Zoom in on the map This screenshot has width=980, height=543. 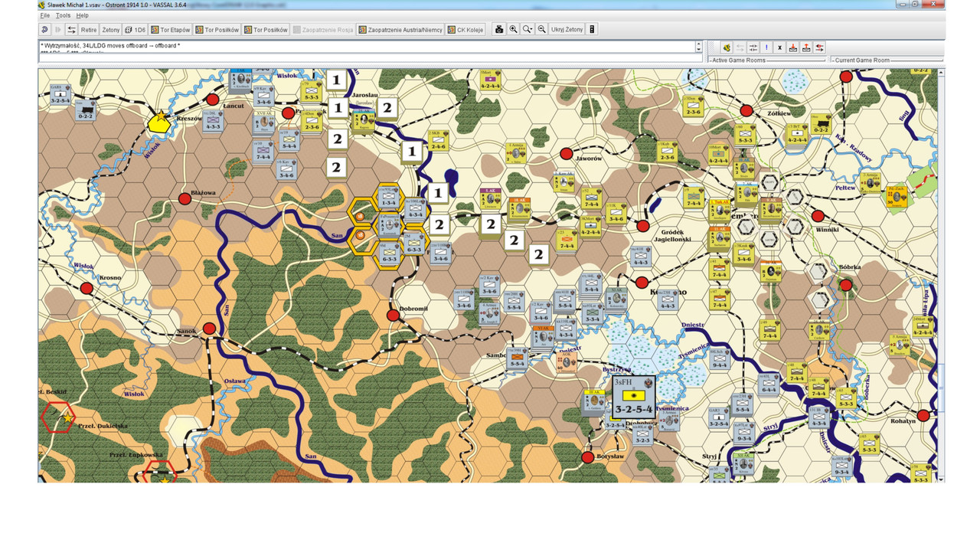coord(513,30)
